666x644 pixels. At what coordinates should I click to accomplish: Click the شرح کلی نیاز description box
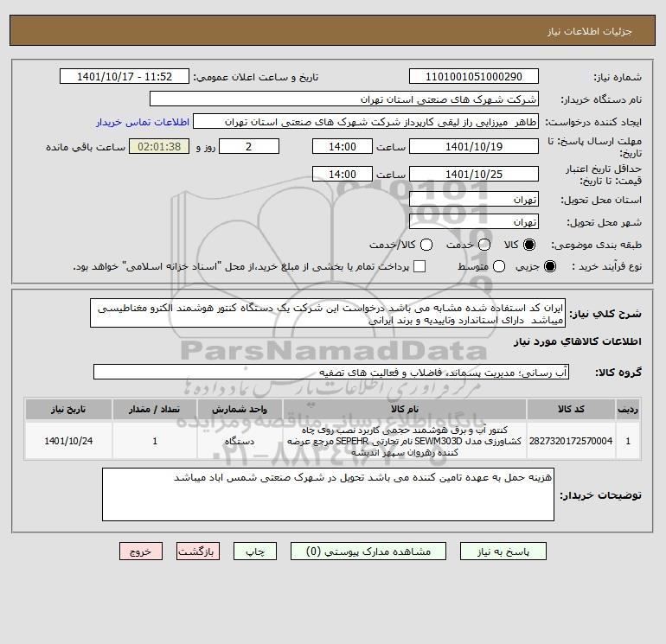coord(328,313)
